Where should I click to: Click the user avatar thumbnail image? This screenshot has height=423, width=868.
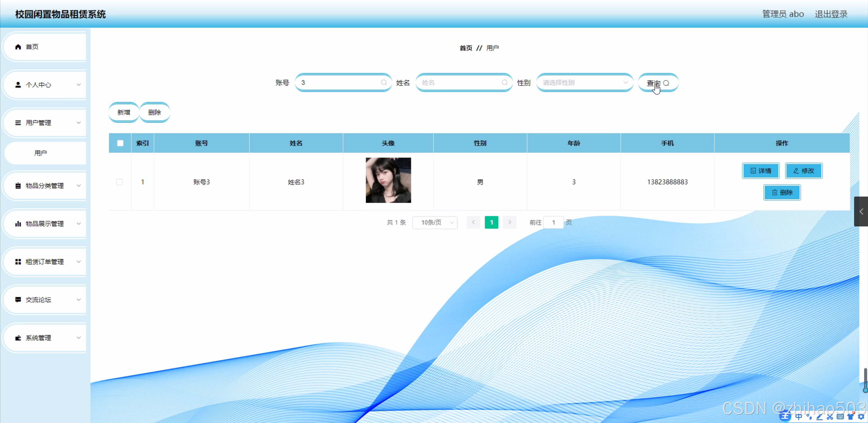point(388,180)
